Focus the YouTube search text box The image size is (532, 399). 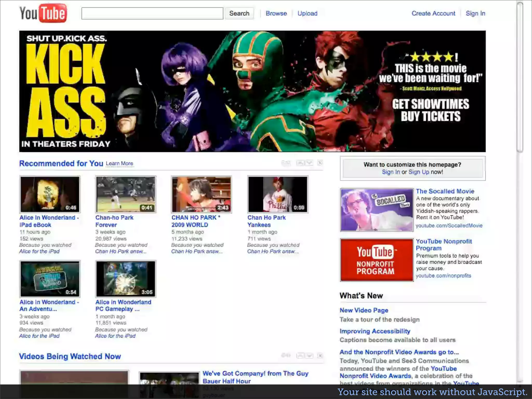(x=152, y=13)
